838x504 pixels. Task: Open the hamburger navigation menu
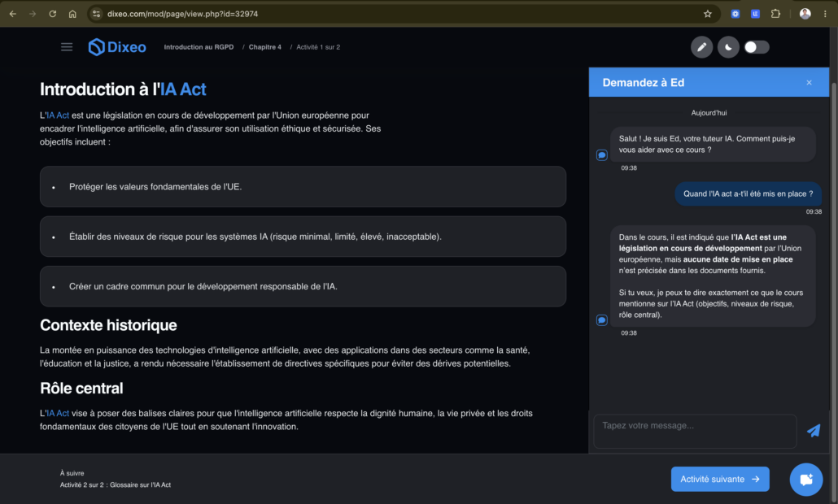67,47
